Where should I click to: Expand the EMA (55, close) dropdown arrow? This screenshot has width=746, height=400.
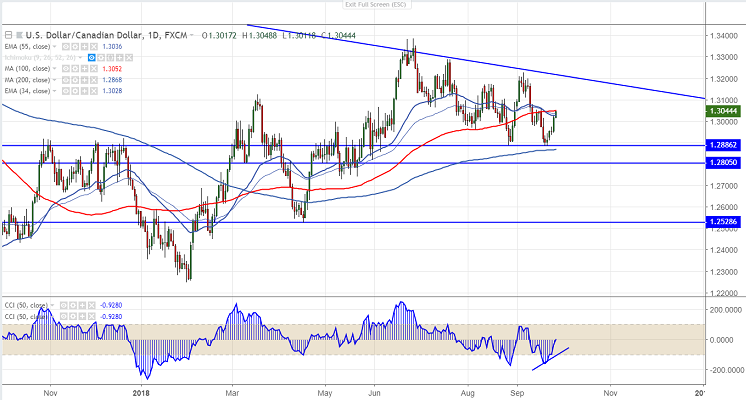(55, 47)
